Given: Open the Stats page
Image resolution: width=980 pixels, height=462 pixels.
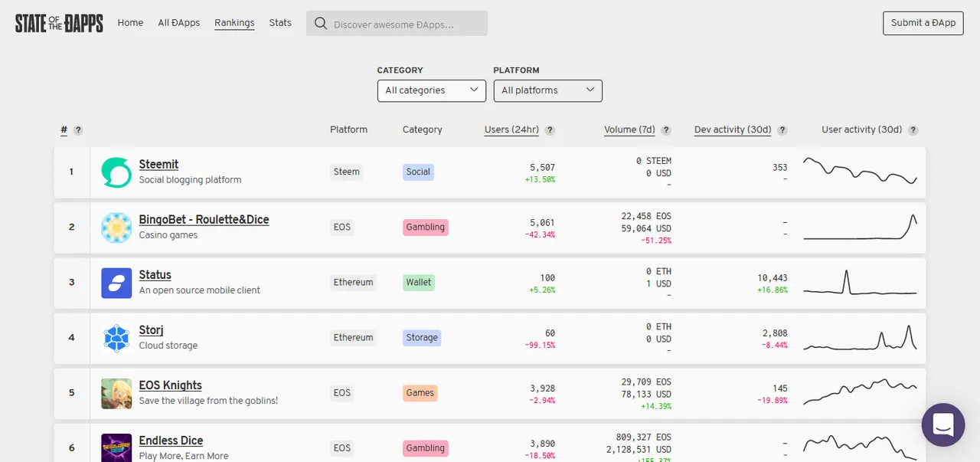Looking at the screenshot, I should point(280,23).
